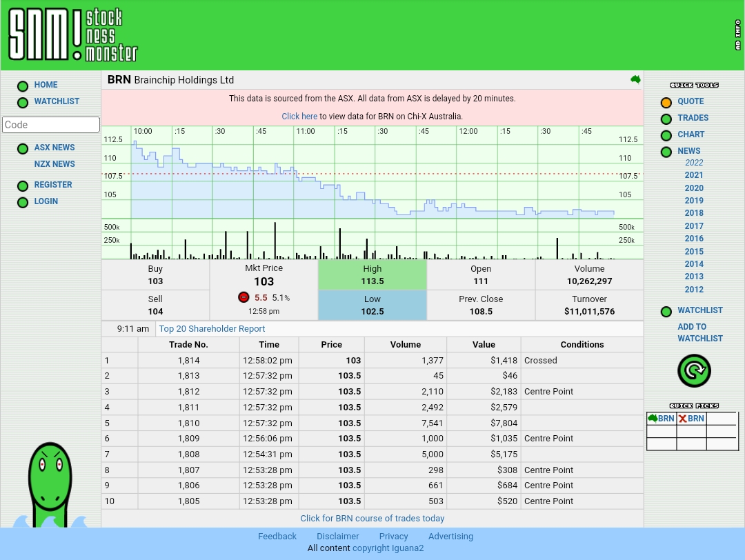745x560 pixels.
Task: Open the Privacy link
Action: pyautogui.click(x=393, y=537)
